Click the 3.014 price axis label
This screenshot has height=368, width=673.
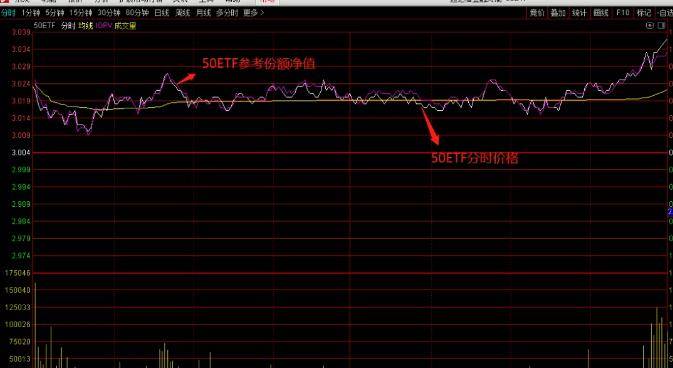[21, 118]
